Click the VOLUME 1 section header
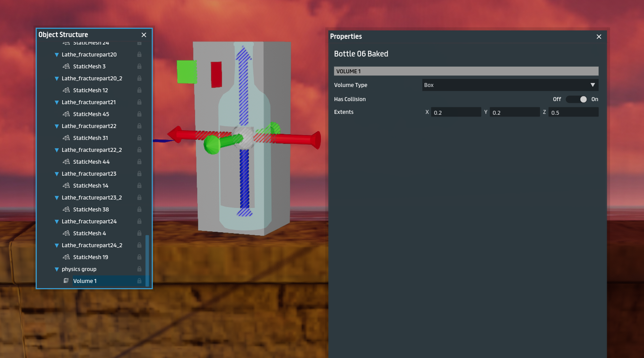644x358 pixels. pos(466,71)
